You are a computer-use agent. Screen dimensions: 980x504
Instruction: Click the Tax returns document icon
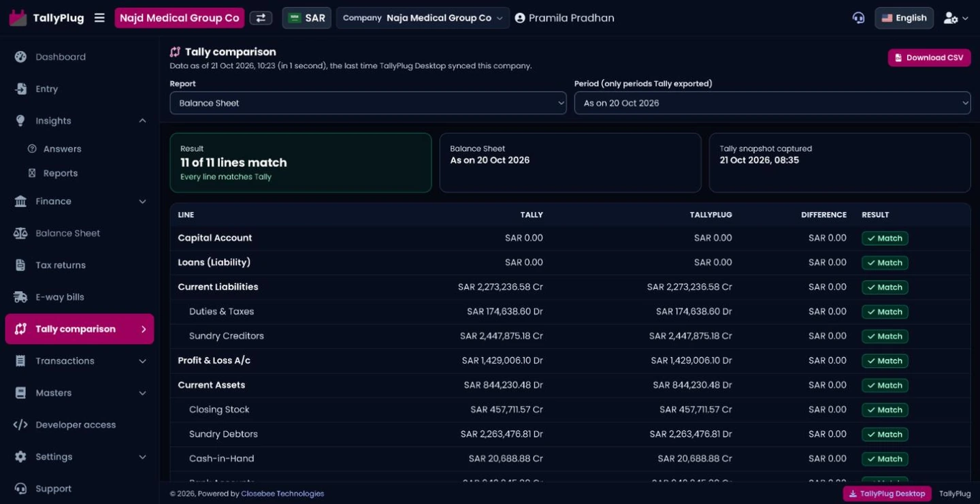coord(20,265)
